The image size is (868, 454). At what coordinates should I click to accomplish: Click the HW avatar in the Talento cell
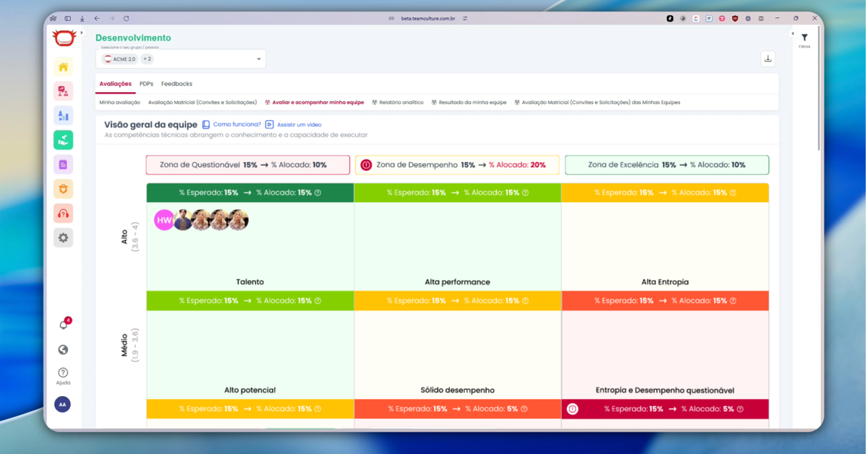[x=164, y=220]
